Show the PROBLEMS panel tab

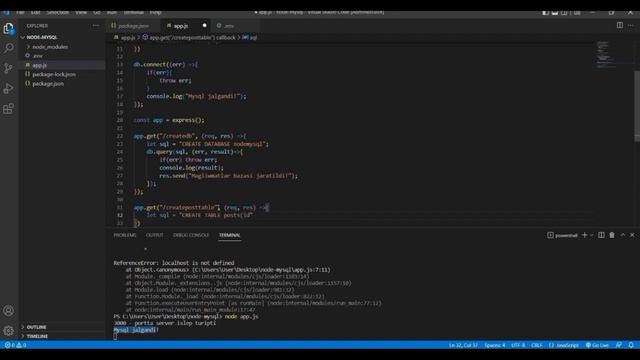(124, 235)
